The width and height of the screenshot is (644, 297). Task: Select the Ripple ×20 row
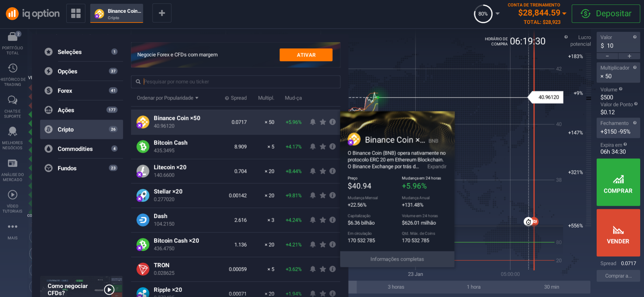point(236,290)
